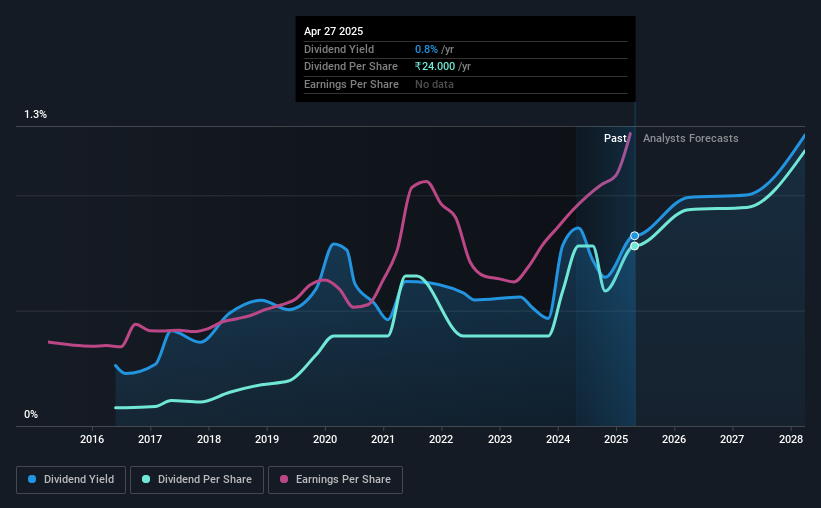Viewport: 821px width, 508px height.
Task: Click the 2018 x-axis label
Action: point(208,439)
